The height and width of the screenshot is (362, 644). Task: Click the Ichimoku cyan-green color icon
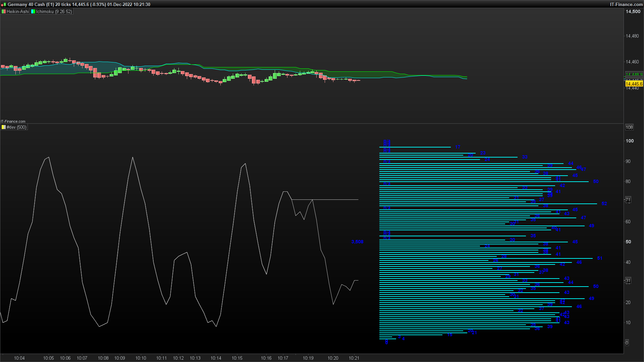click(33, 11)
